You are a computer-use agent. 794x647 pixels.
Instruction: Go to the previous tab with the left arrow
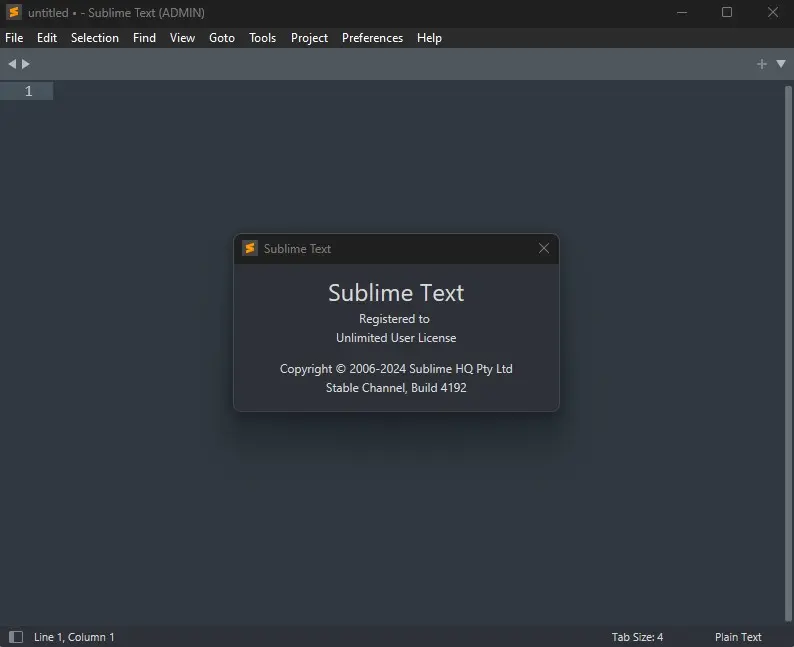(12, 64)
